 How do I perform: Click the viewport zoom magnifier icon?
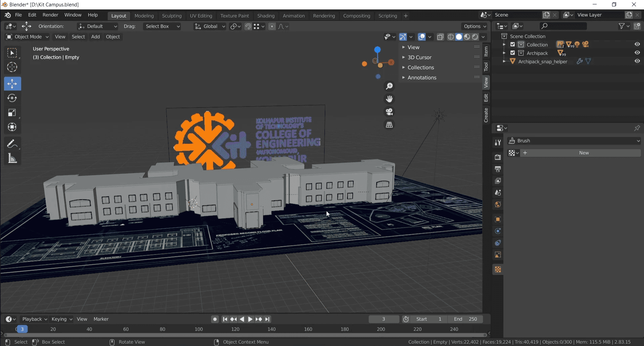[389, 86]
